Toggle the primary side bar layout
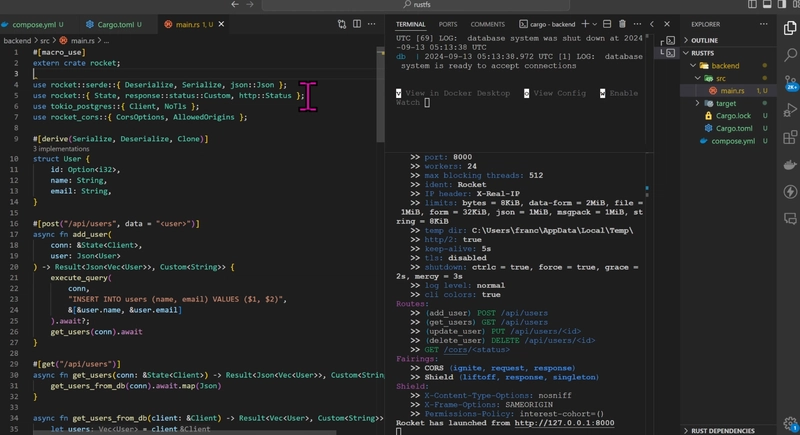 (752, 4)
